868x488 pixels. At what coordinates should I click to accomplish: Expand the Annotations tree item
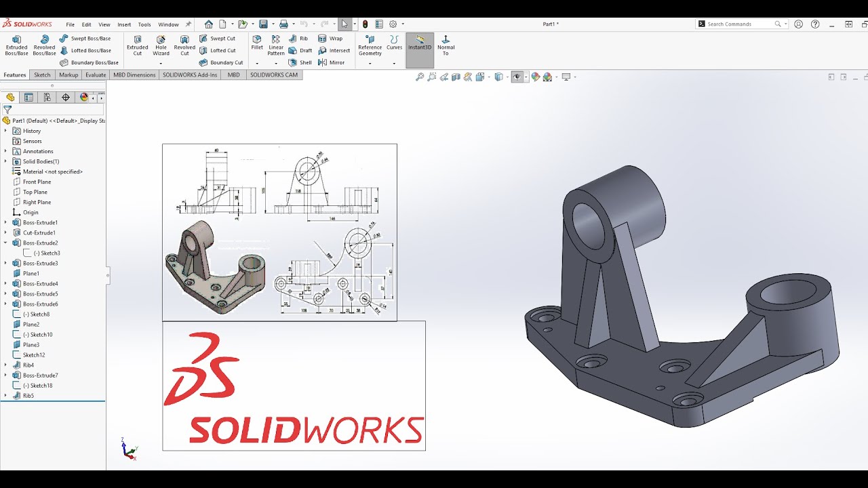coord(5,151)
